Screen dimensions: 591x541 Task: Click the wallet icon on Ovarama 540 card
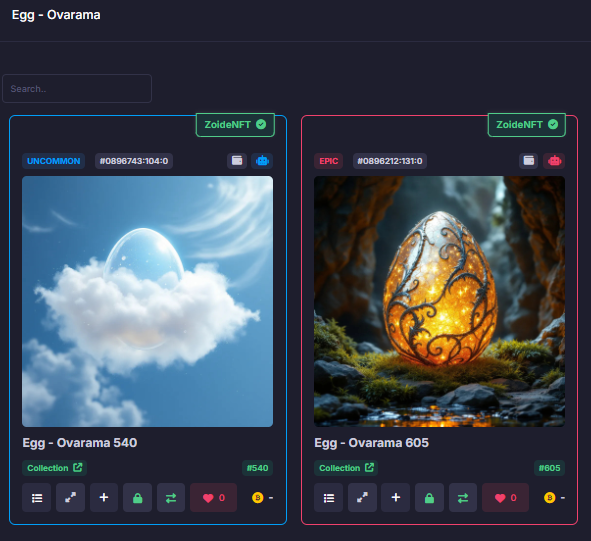(x=237, y=161)
